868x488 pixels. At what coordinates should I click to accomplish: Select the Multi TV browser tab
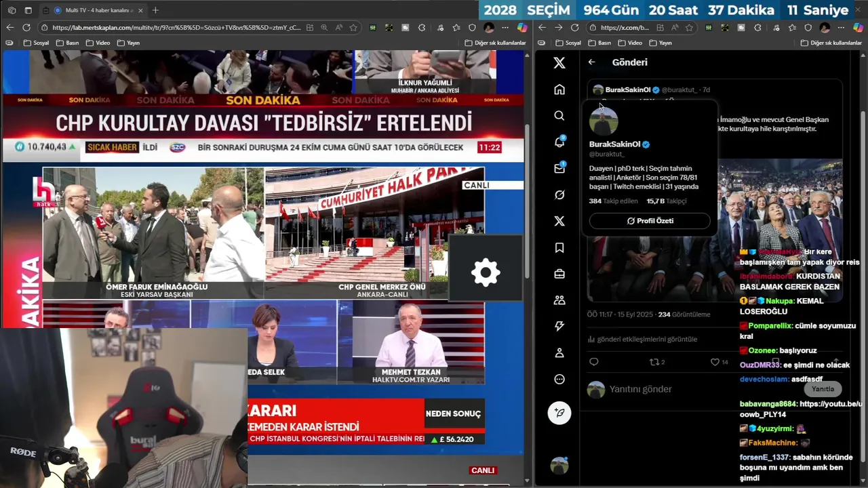tap(92, 10)
